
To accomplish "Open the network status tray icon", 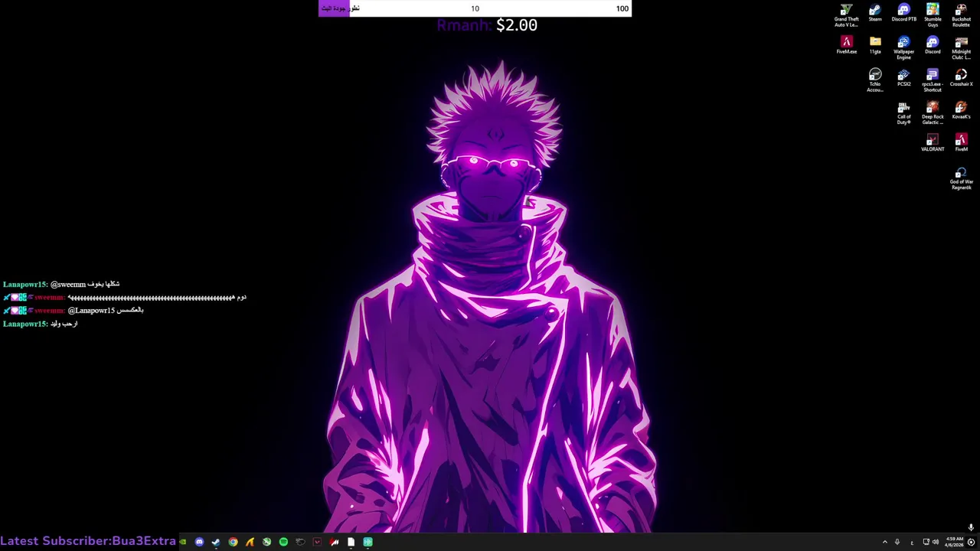I will [926, 542].
